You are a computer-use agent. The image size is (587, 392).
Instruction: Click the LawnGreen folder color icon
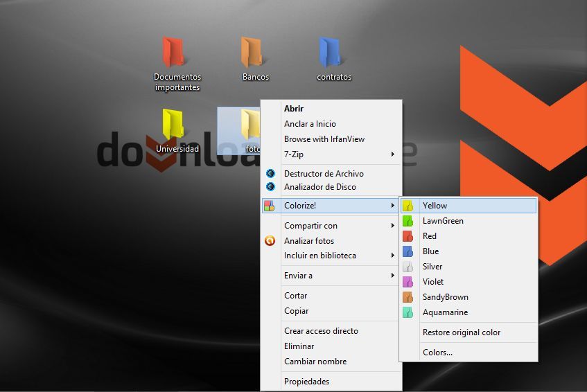coord(408,221)
